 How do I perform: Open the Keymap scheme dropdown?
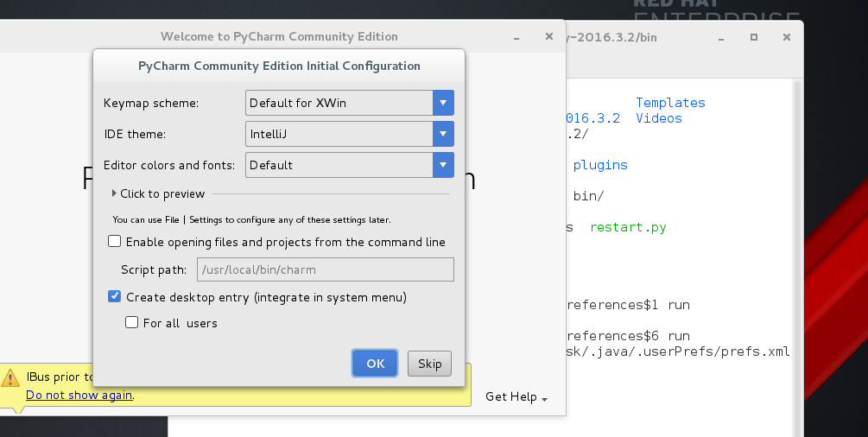[443, 103]
